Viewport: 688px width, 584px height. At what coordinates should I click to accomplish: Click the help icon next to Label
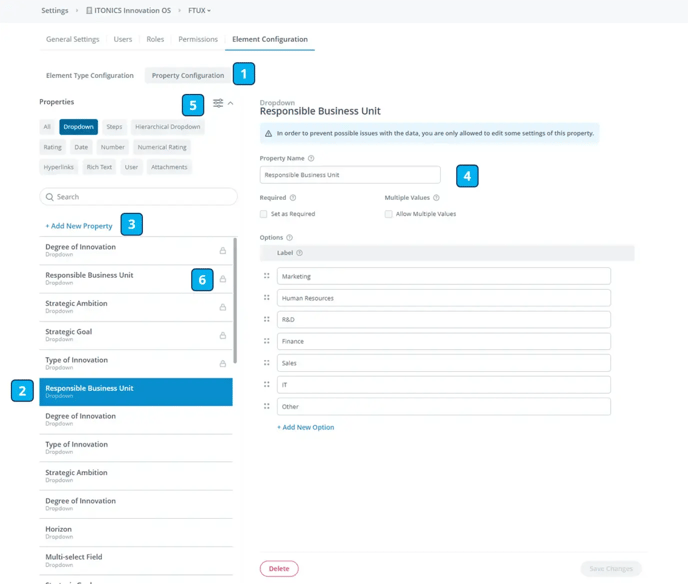click(x=300, y=253)
